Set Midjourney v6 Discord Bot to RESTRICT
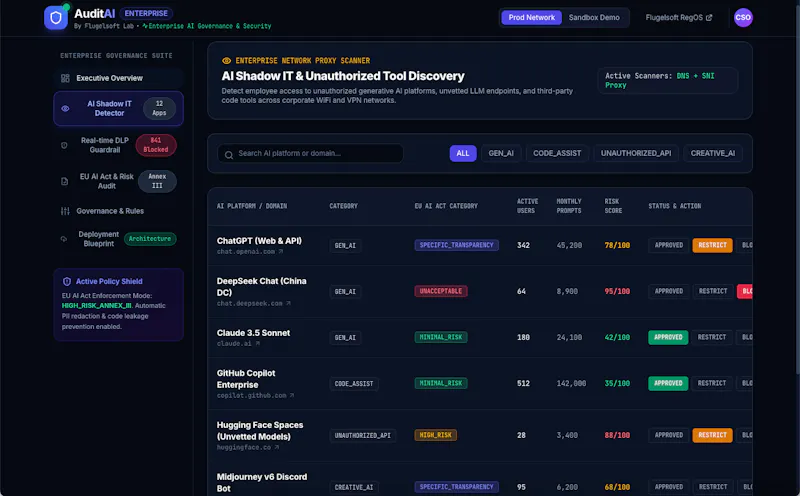Screen dimensions: 800x496 [712, 487]
